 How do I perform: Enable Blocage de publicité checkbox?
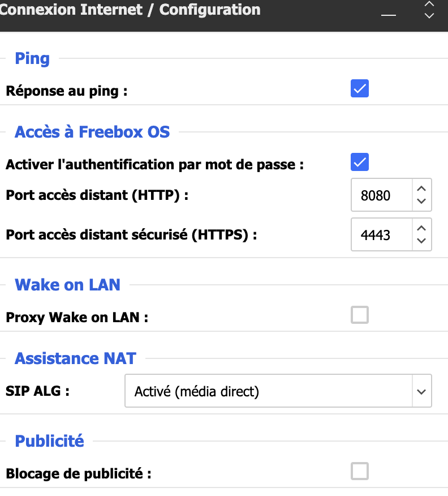360,471
